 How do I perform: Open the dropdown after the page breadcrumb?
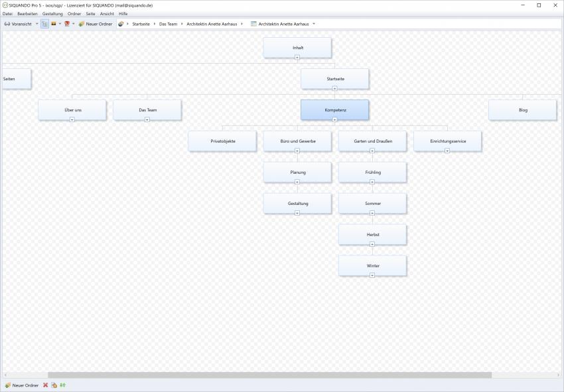coord(314,24)
